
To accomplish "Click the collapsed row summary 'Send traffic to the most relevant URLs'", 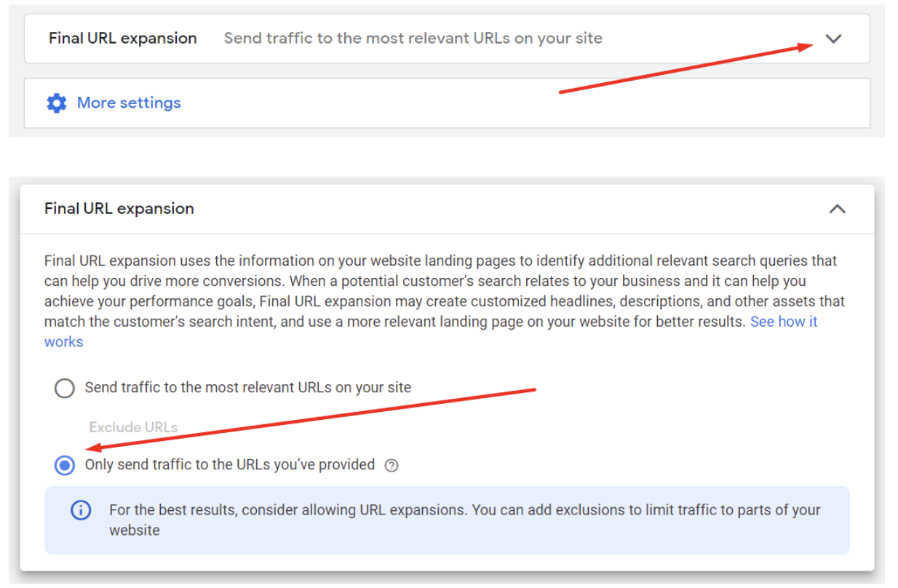I will [x=413, y=38].
